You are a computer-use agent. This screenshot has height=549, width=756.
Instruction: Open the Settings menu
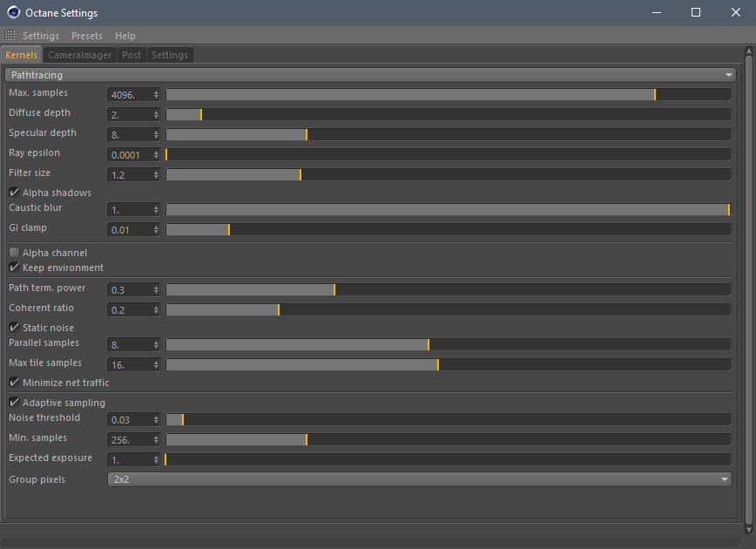(40, 36)
